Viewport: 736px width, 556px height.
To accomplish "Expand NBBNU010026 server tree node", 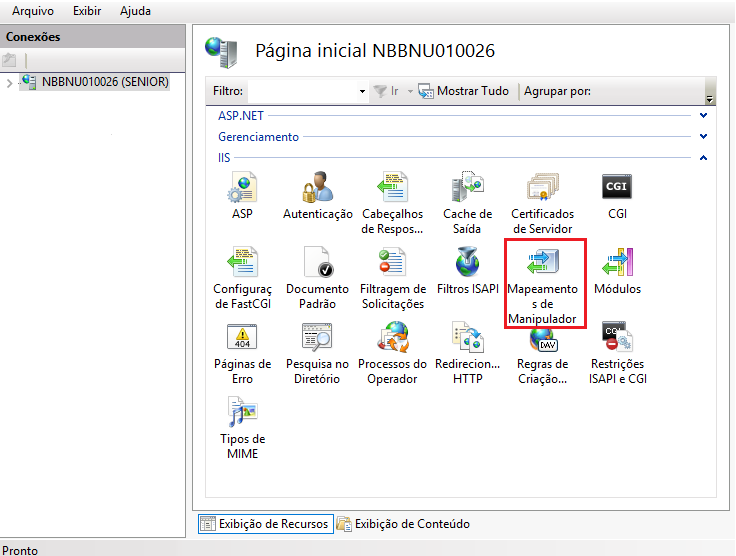I will (9, 84).
